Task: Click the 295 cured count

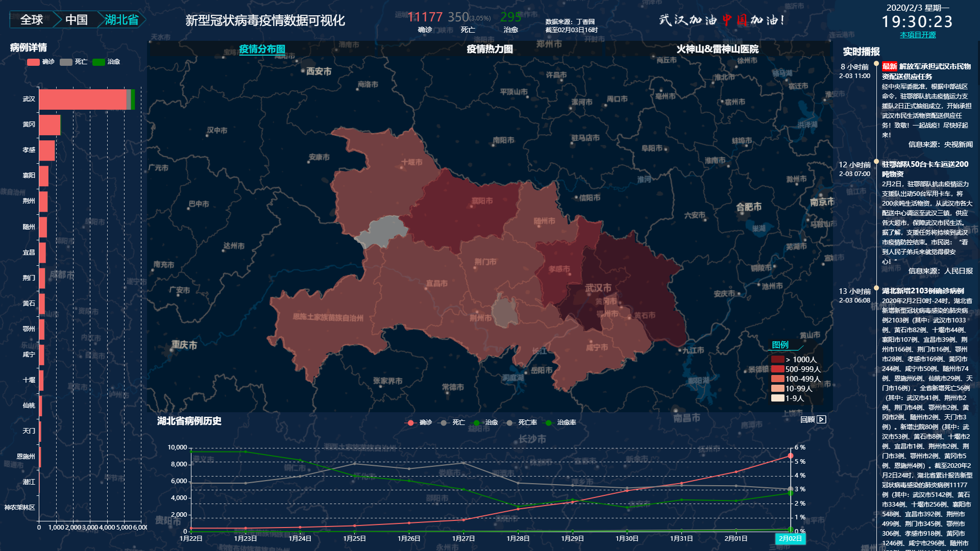Action: pyautogui.click(x=511, y=17)
